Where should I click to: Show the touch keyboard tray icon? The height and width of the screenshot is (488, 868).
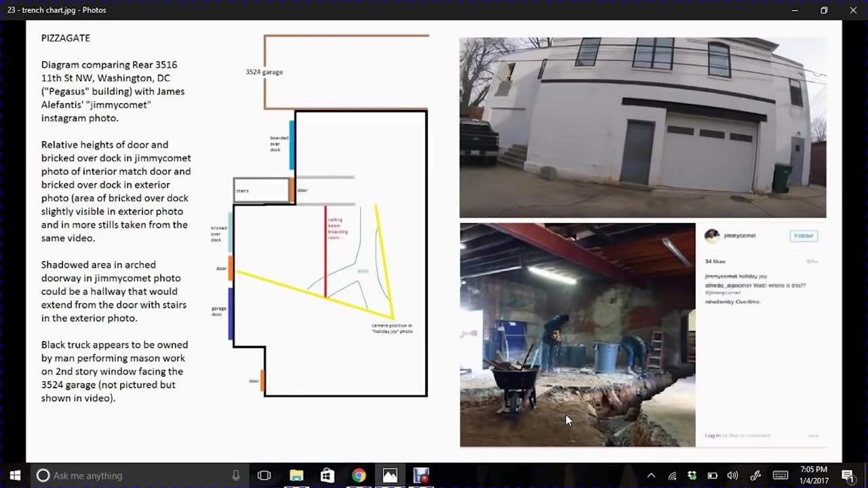(780, 475)
